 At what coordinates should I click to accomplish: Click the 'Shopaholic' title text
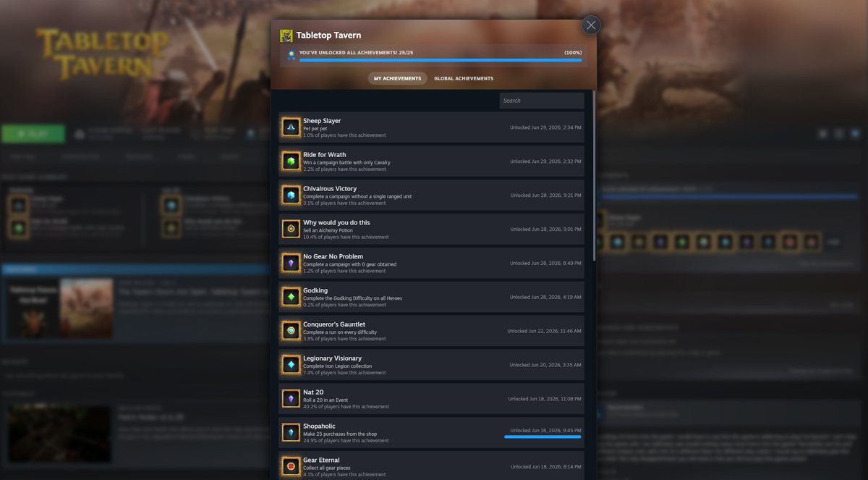click(x=320, y=426)
